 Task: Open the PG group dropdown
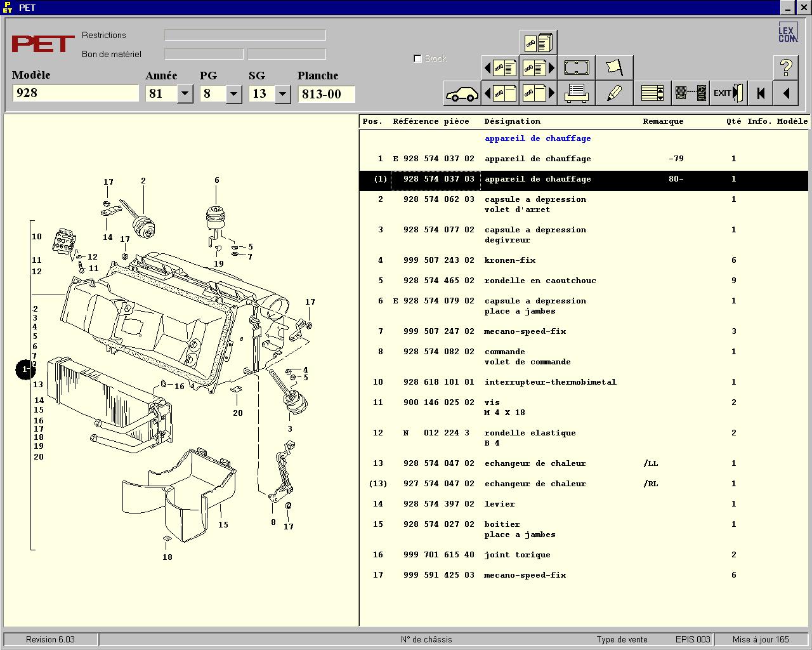coord(233,94)
